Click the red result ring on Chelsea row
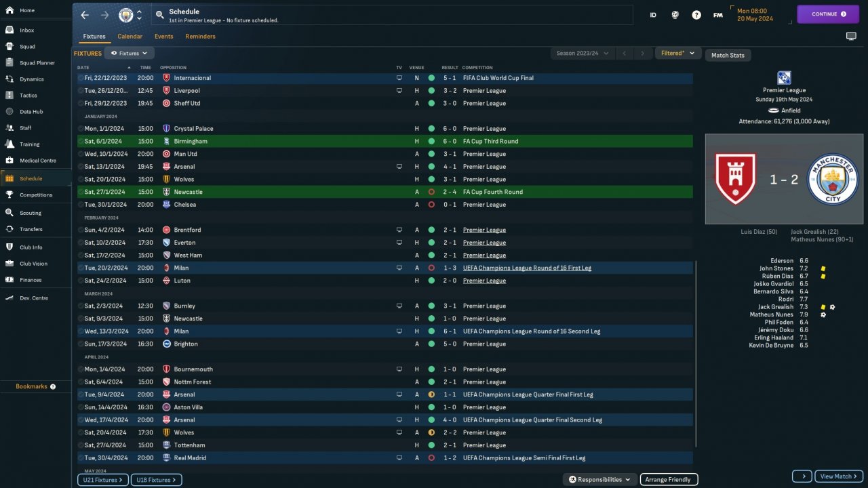868x488 pixels. (x=431, y=205)
